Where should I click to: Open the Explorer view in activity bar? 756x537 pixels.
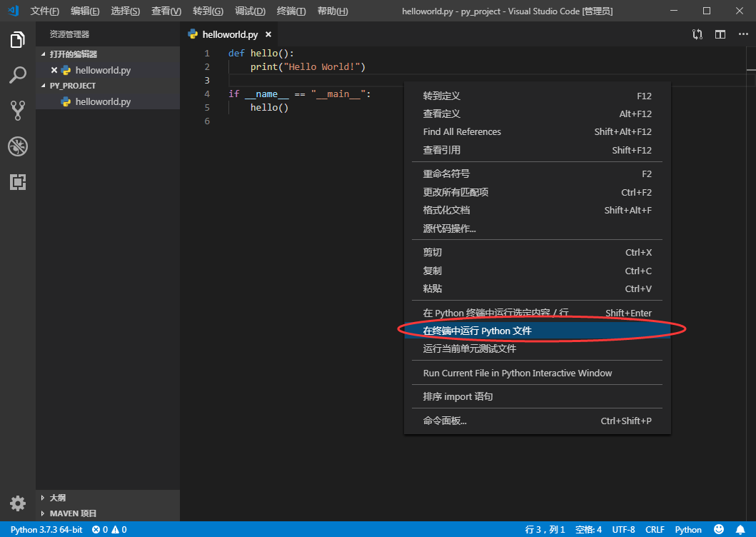tap(17, 39)
